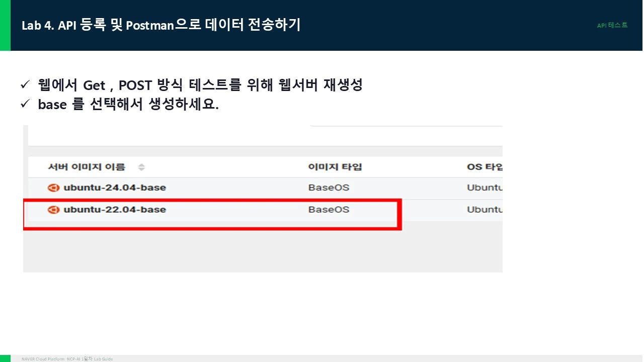This screenshot has height=362, width=644.
Task: Click the 'base 를 선택해서 생성하세요' bullet text
Action: pyautogui.click(x=128, y=104)
